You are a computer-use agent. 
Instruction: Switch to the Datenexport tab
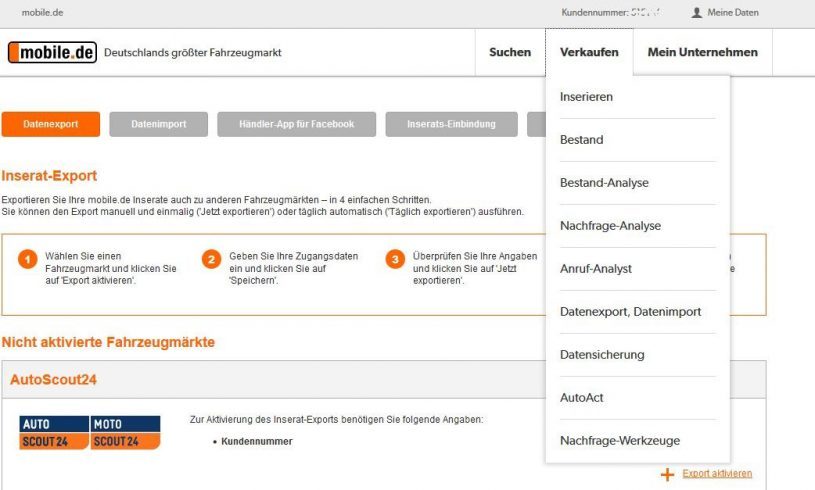coord(50,124)
